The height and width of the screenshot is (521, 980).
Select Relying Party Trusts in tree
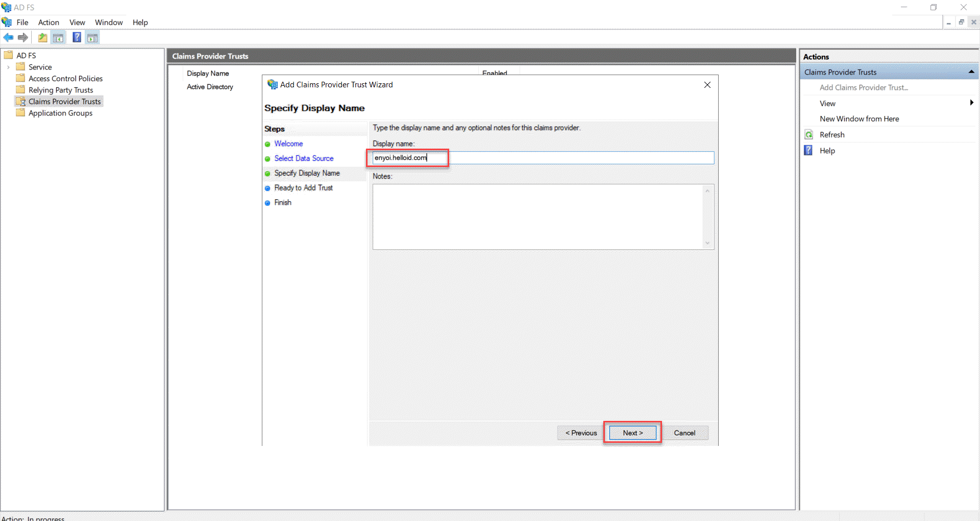pos(61,90)
